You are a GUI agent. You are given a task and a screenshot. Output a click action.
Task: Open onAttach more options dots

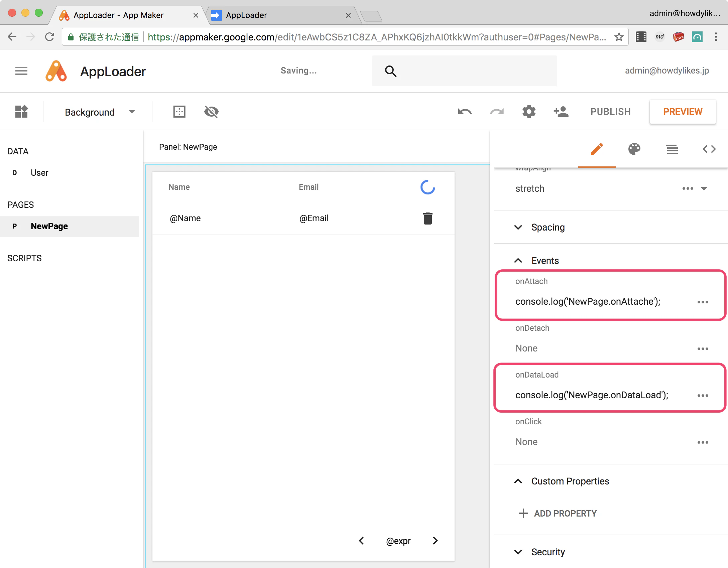point(703,302)
